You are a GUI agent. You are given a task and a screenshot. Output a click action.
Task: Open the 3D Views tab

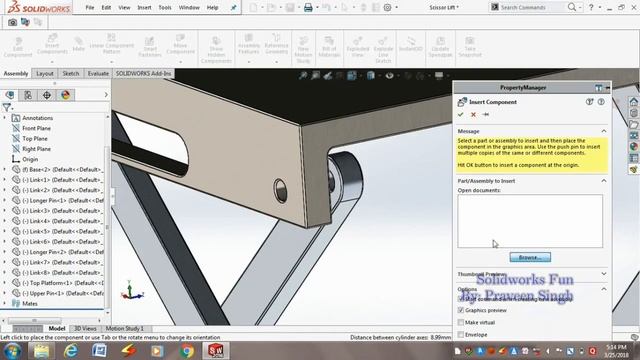point(85,328)
